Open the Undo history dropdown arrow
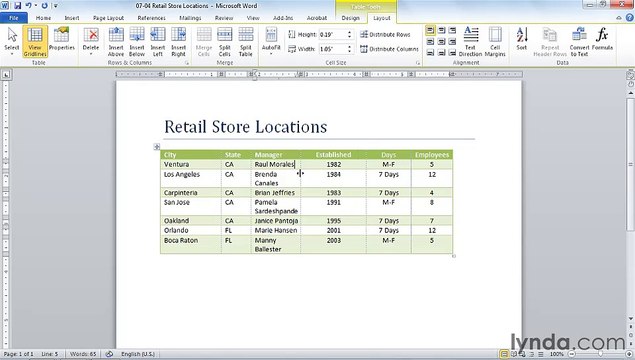 [x=36, y=6]
